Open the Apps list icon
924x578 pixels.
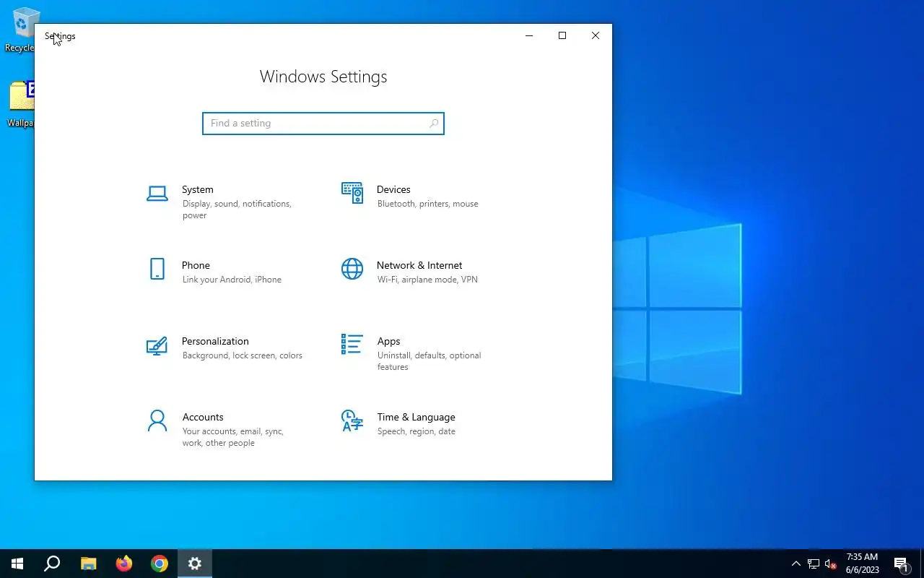click(352, 344)
